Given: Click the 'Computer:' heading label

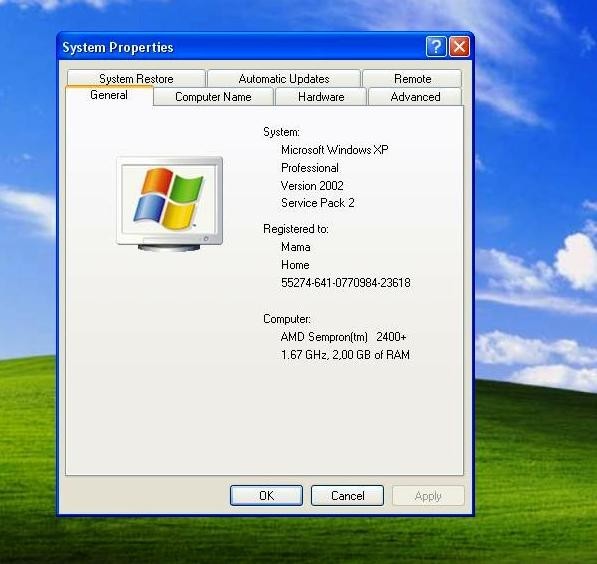Looking at the screenshot, I should 287,319.
